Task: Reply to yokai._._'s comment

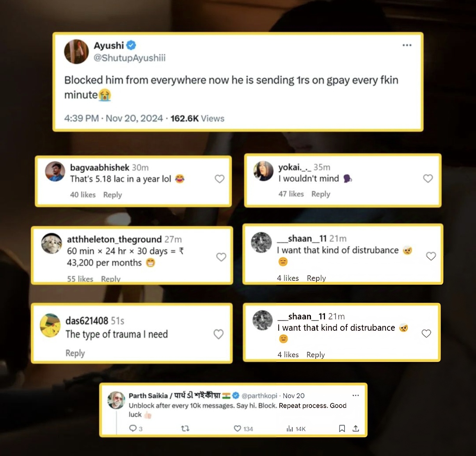Action: [x=321, y=194]
